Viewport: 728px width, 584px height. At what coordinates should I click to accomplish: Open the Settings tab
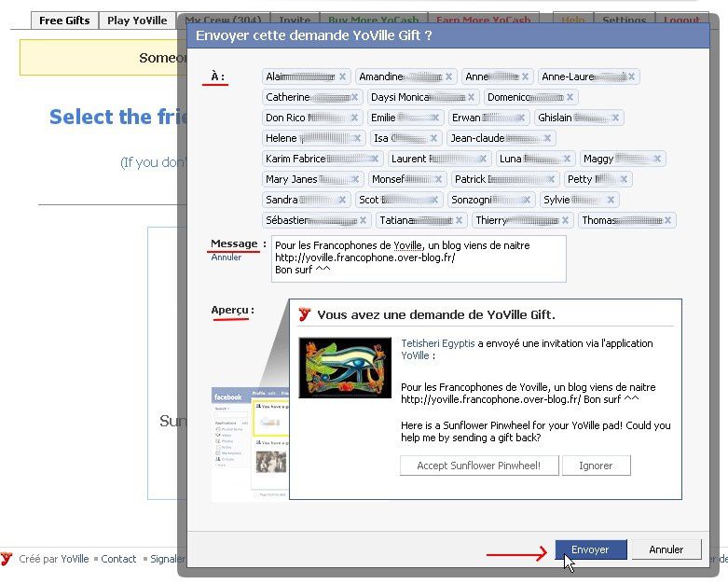[x=624, y=20]
